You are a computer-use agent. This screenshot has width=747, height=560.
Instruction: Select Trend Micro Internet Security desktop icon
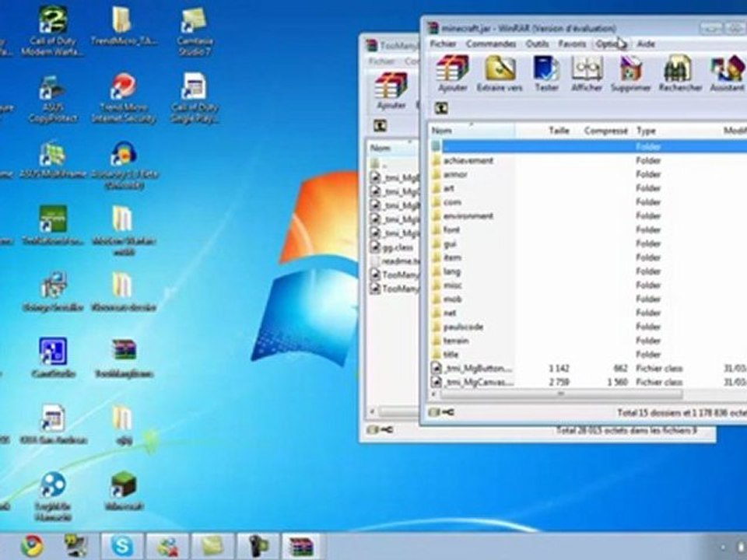124,98
